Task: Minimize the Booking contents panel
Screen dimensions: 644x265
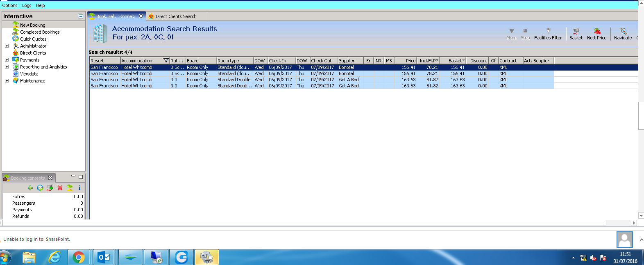Action: [73, 176]
